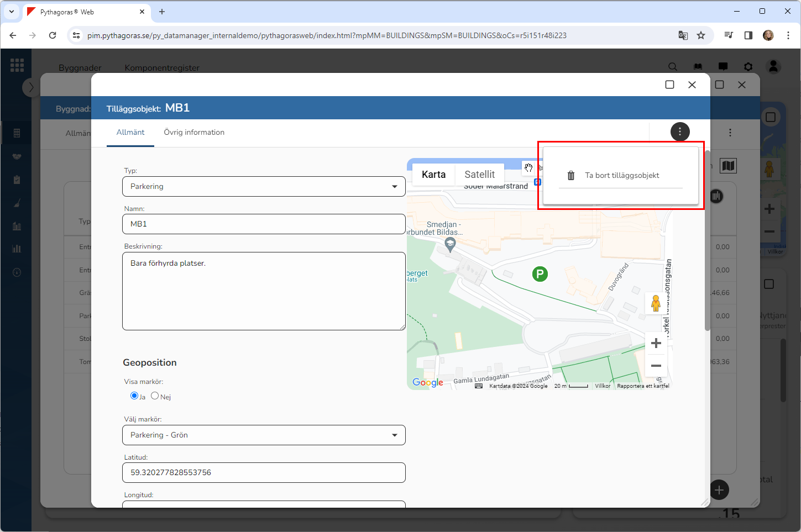Open the user profile account icon

773,67
